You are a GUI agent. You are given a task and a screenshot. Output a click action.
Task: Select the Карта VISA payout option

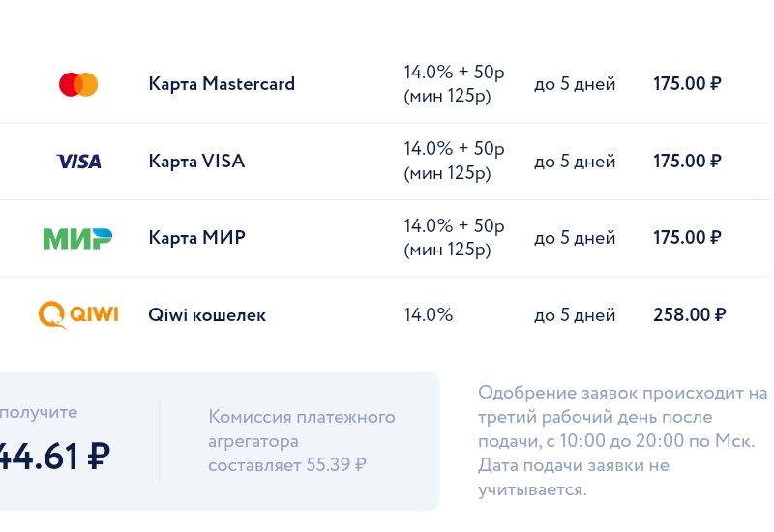196,162
